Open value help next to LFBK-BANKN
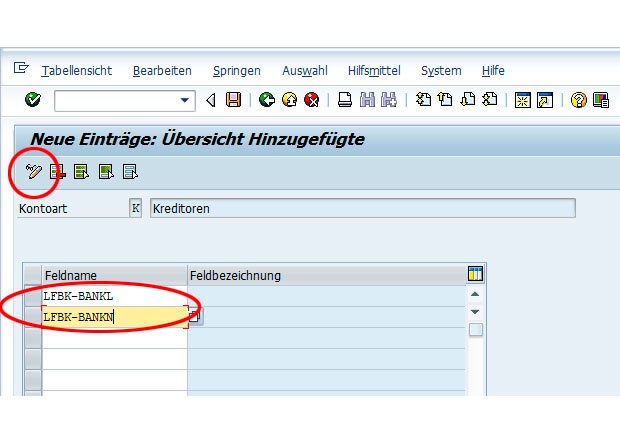This screenshot has width=620, height=443. pos(195,316)
